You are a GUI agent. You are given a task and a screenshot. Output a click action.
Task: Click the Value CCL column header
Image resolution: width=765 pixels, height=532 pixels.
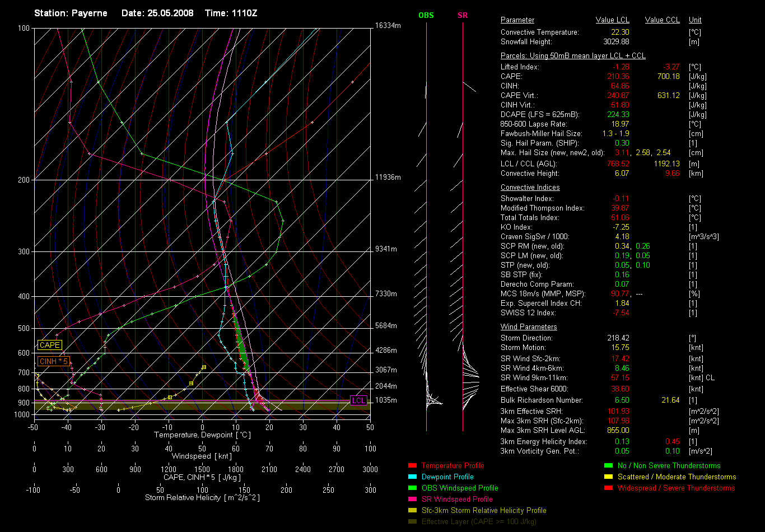[662, 20]
